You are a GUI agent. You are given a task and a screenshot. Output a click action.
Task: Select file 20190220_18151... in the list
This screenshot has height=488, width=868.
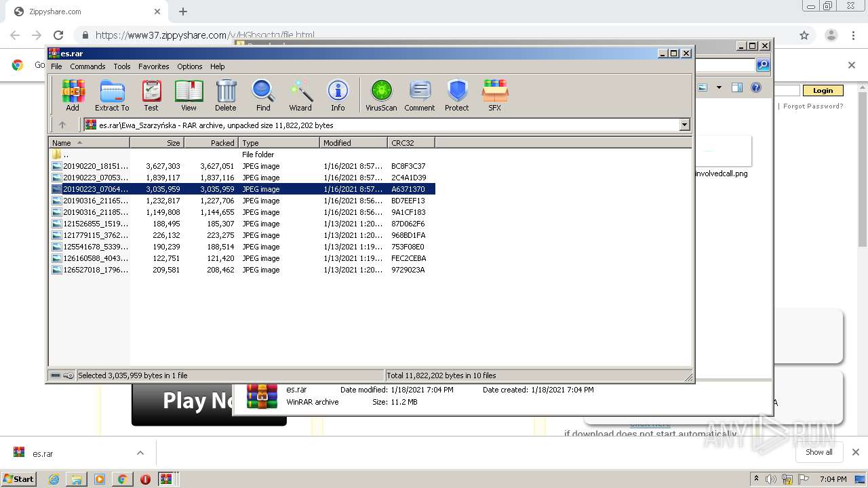point(241,166)
